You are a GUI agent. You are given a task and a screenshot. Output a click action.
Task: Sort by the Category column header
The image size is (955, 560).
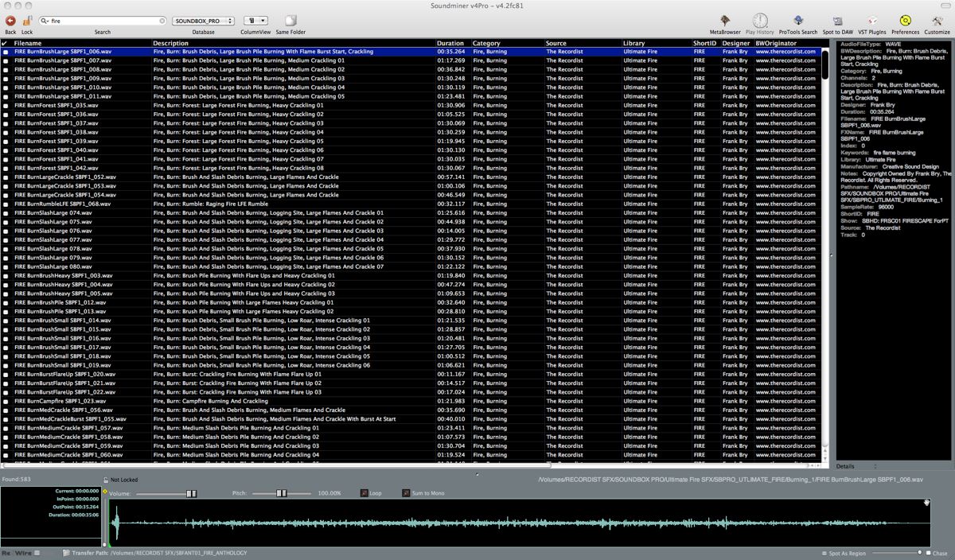click(486, 43)
